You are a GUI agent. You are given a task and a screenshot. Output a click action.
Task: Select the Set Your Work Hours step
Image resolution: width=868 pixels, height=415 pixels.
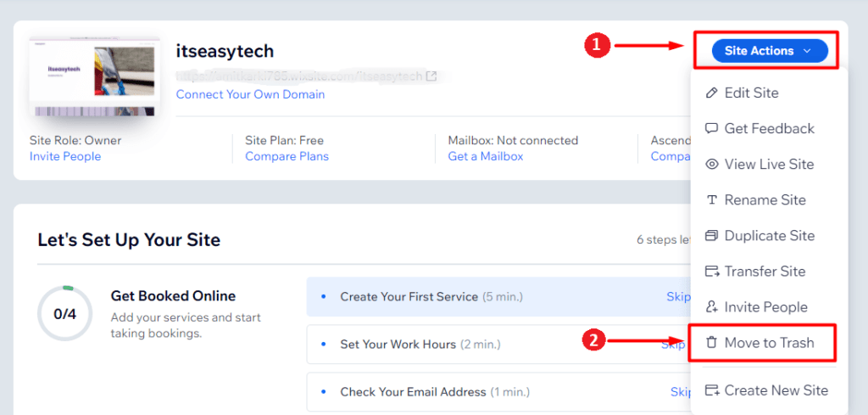pos(498,344)
